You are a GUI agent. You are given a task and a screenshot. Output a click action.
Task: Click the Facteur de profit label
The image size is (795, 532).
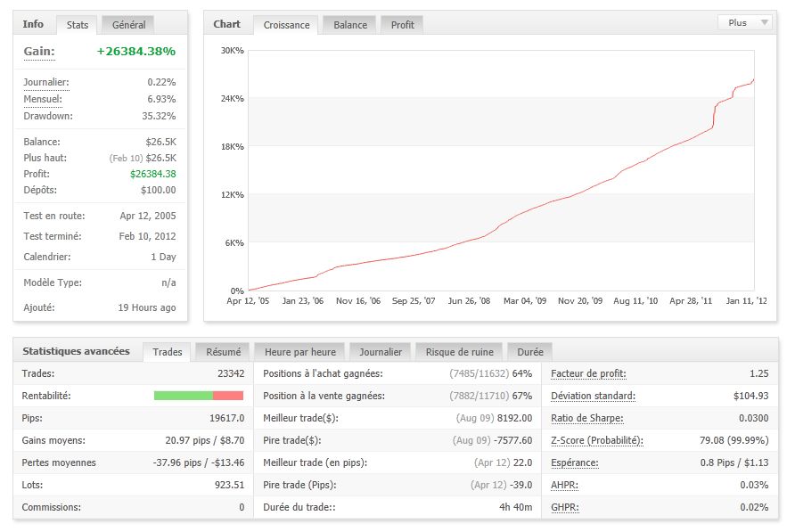pyautogui.click(x=588, y=373)
